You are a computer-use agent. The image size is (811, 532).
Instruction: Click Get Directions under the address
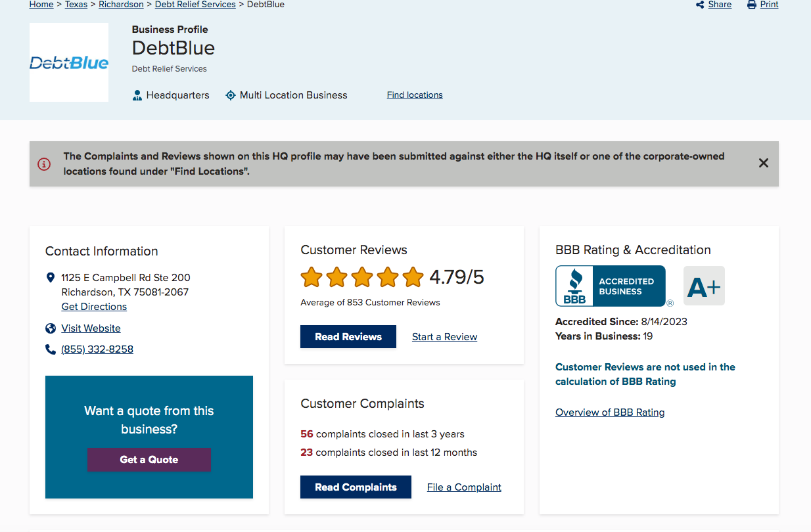click(x=94, y=307)
